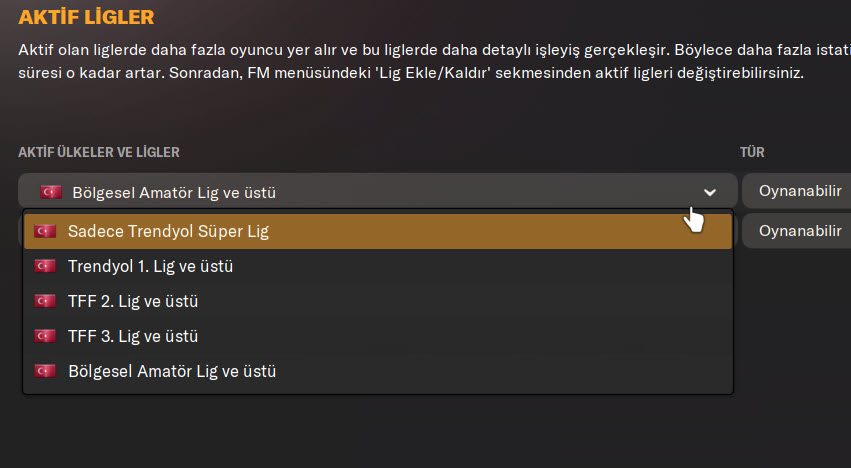Click the Turkish flag in the selected league box
The width and height of the screenshot is (851, 468).
[50, 192]
